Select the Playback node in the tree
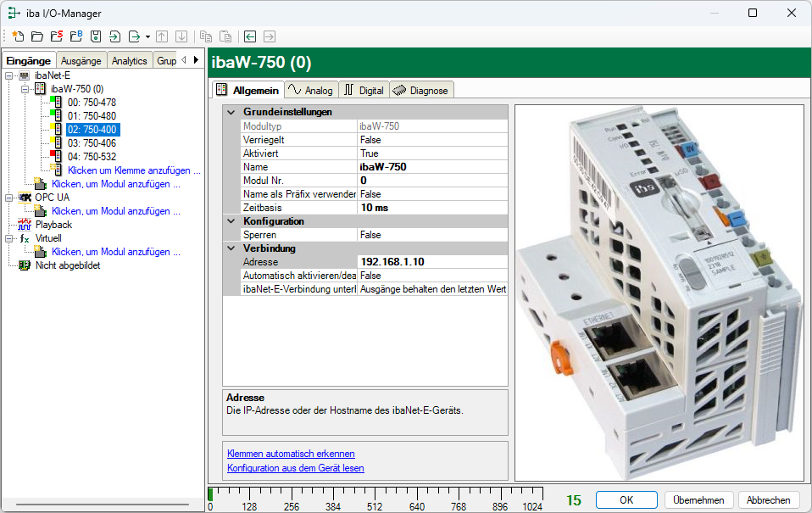812x513 pixels. [x=53, y=225]
